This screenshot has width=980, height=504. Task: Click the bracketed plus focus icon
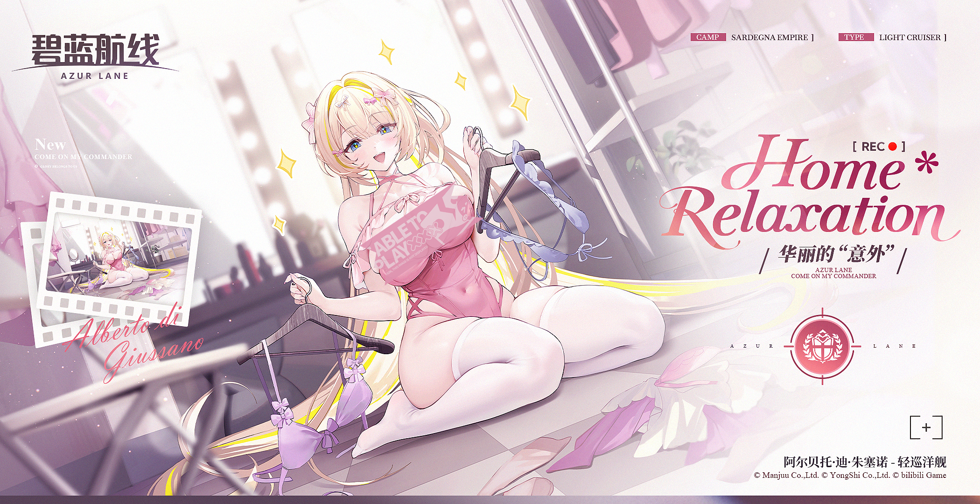[926, 427]
